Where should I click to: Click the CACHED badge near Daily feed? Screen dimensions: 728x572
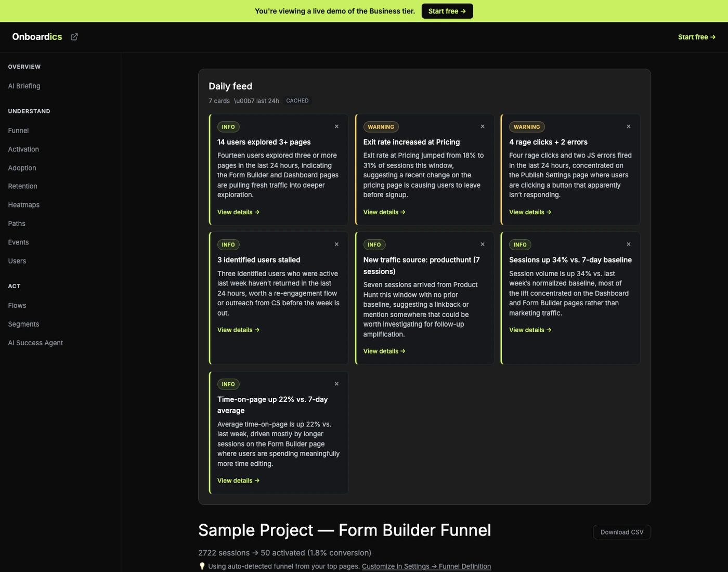point(297,100)
